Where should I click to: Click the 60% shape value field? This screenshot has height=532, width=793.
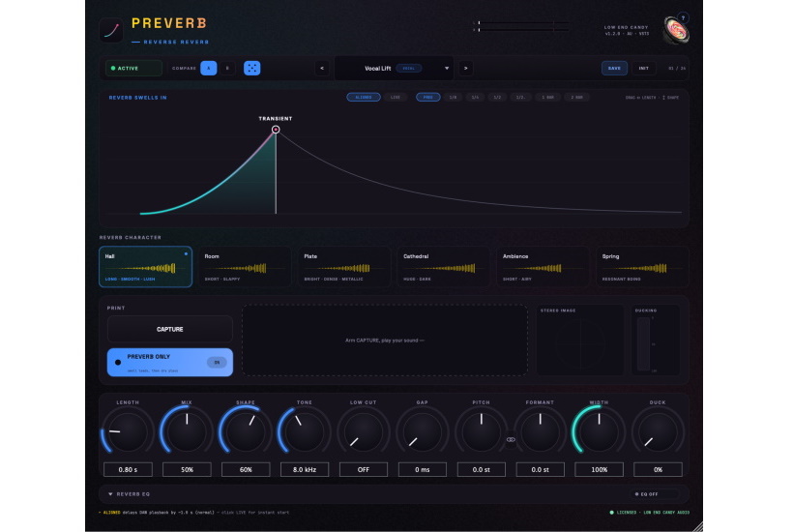pos(246,469)
